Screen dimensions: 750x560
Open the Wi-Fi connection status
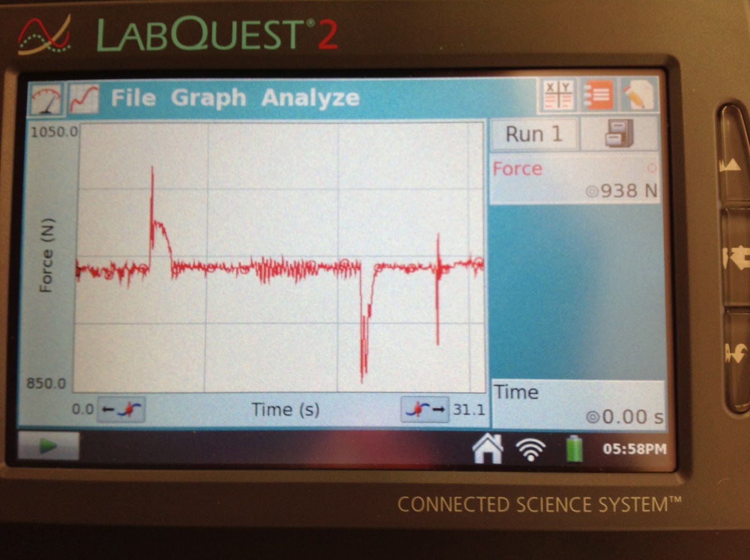pyautogui.click(x=531, y=449)
